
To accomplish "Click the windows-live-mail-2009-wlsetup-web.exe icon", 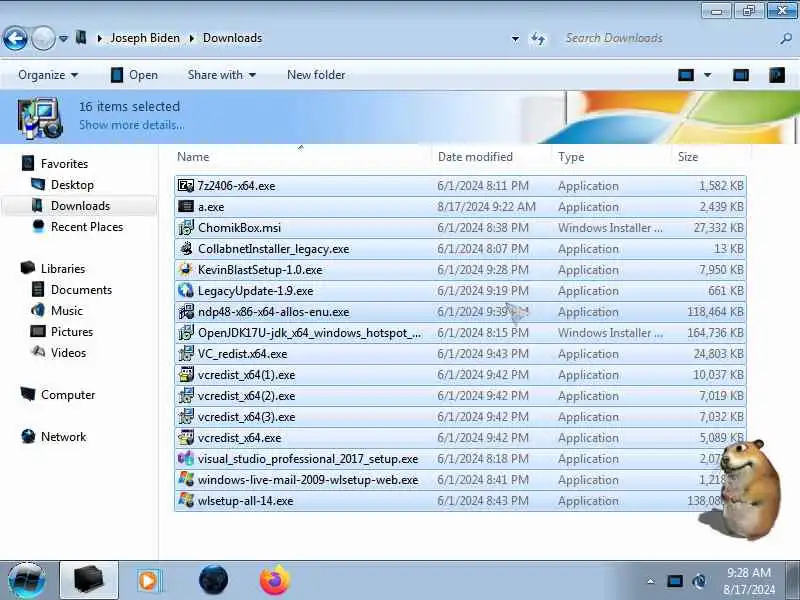I will pyautogui.click(x=186, y=480).
